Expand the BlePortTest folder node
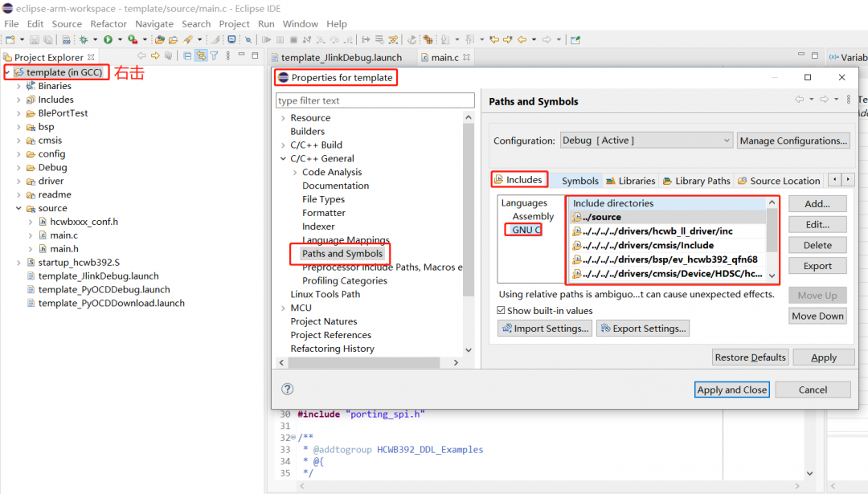This screenshot has width=868, height=494. pyautogui.click(x=18, y=113)
